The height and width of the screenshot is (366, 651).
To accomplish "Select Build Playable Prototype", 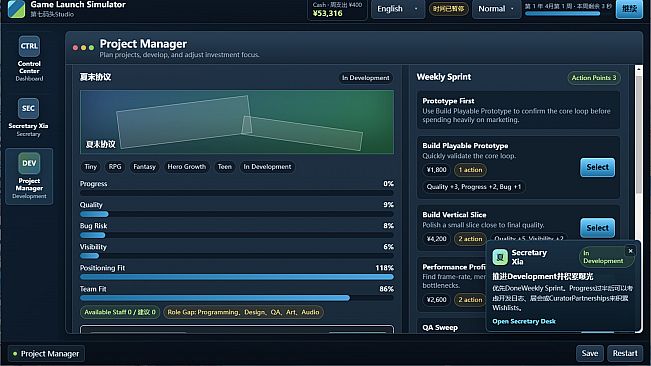I will 597,167.
